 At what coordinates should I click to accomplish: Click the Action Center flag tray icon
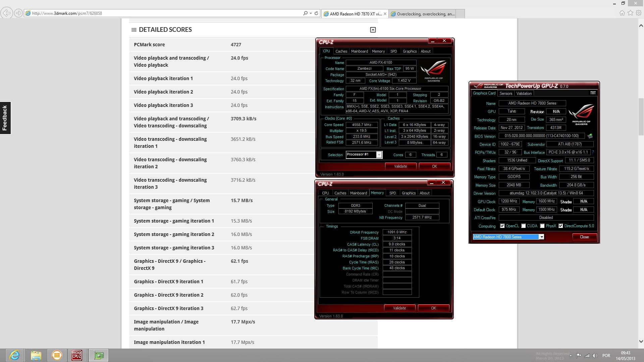[579, 356]
